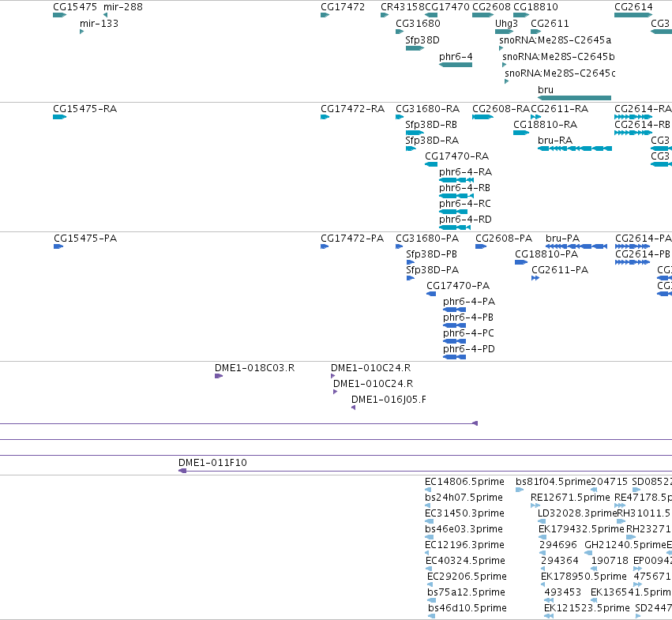
Task: Select the CG15475-PA protein label
Action: (85, 239)
